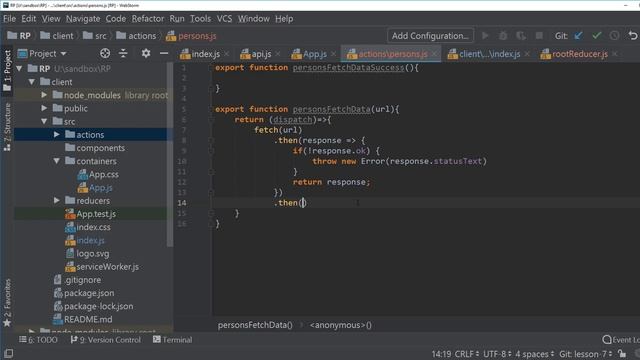Click the Project panel vertical scrollbar
640x360 pixels.
pyautogui.click(x=170, y=155)
